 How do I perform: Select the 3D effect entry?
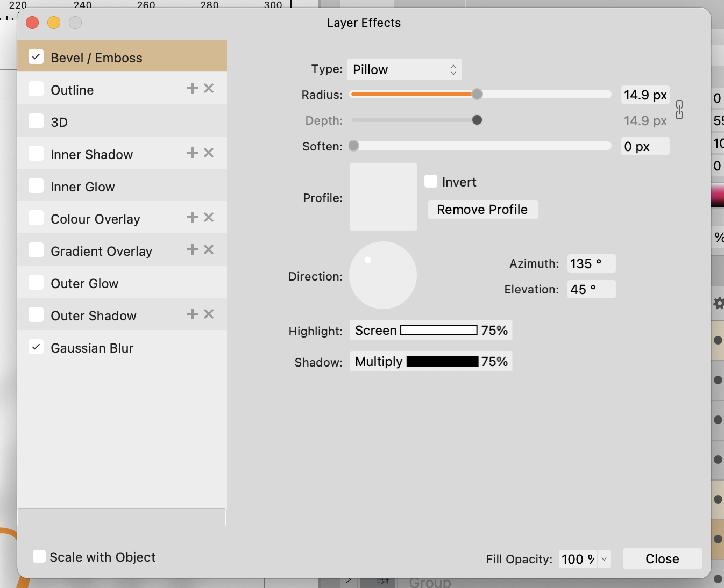pos(59,123)
